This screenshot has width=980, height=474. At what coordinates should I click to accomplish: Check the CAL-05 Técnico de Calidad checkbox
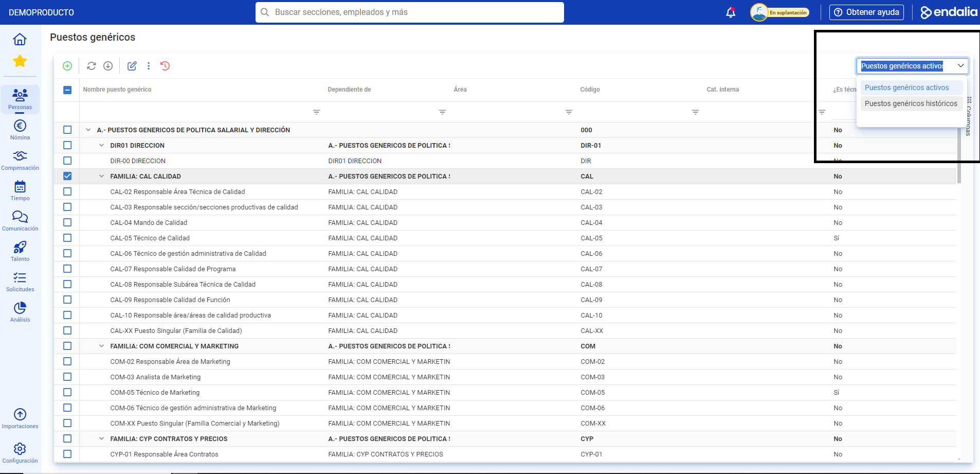pyautogui.click(x=67, y=238)
